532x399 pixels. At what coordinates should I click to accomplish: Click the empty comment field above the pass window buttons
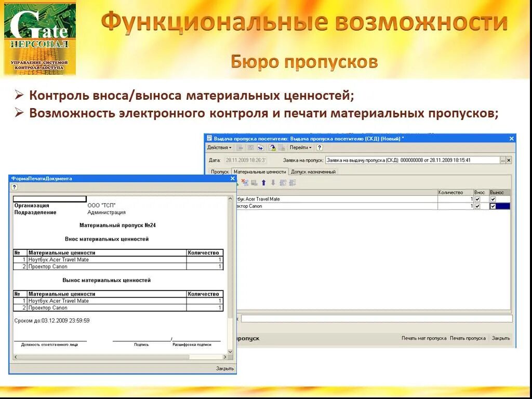point(377,318)
